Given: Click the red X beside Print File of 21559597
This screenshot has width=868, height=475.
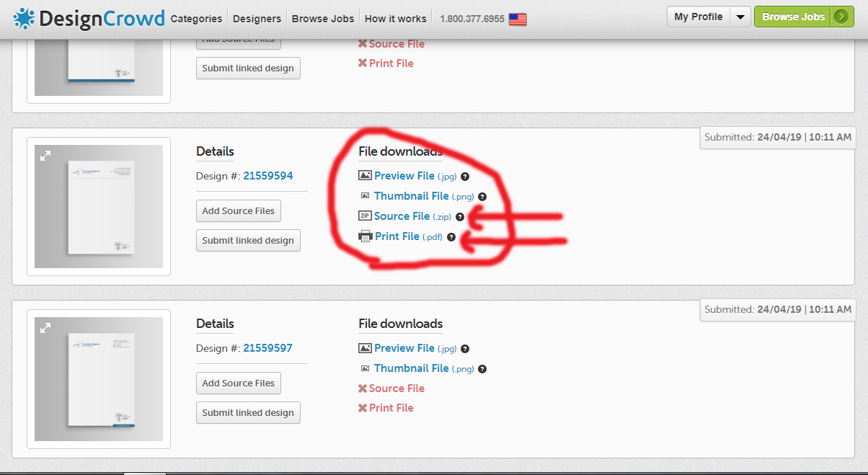Looking at the screenshot, I should click(x=363, y=408).
